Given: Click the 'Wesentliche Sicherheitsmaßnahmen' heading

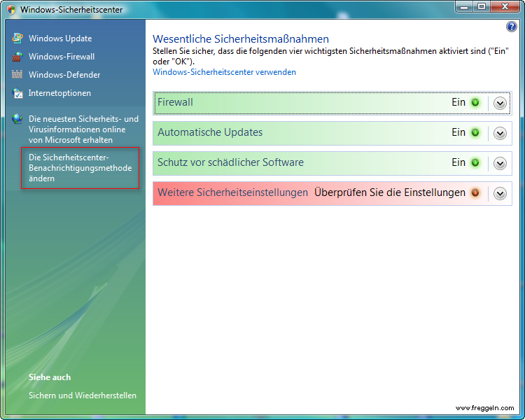Looking at the screenshot, I should (241, 39).
